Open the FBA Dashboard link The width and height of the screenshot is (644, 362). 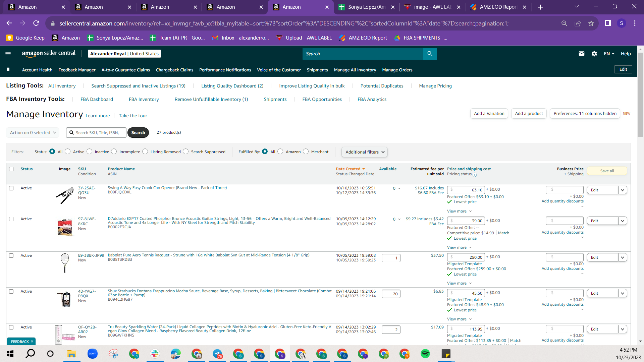[x=97, y=99]
